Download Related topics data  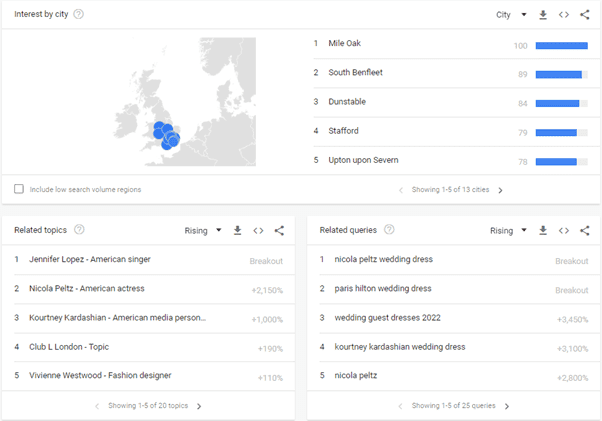(238, 230)
